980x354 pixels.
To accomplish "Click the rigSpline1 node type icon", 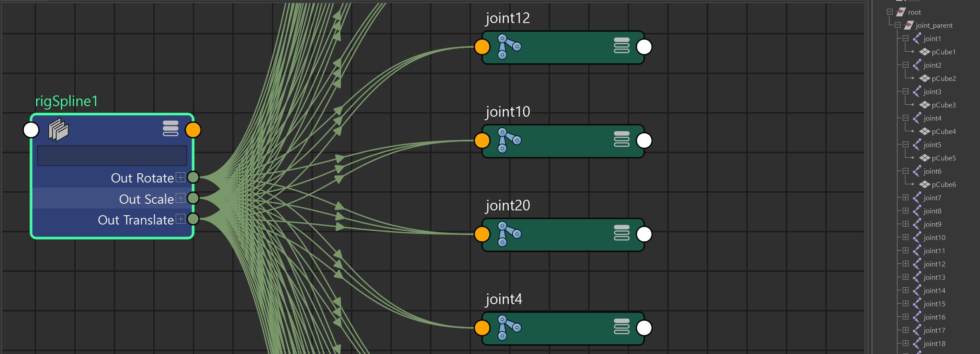I will [59, 130].
